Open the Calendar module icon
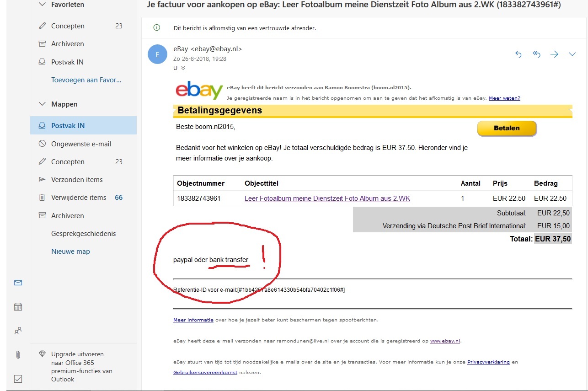Image resolution: width=588 pixels, height=391 pixels. pos(18,307)
